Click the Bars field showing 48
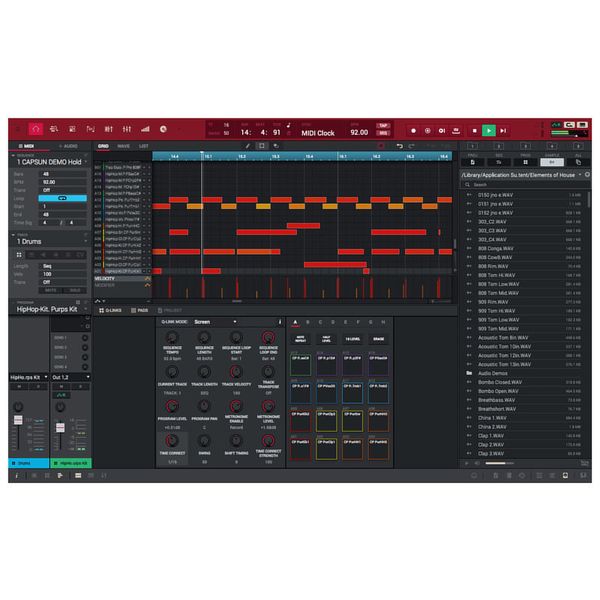 coord(64,174)
